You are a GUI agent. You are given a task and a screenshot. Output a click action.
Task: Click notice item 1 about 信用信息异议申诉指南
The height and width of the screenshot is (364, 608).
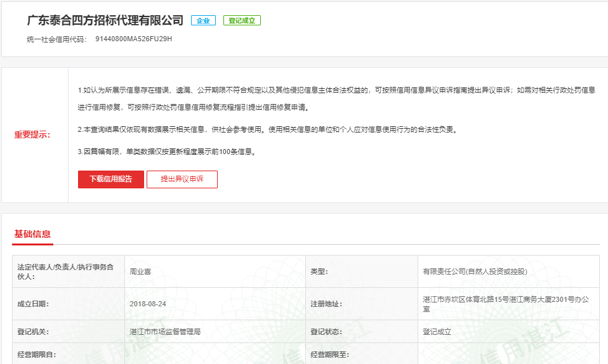(336, 98)
